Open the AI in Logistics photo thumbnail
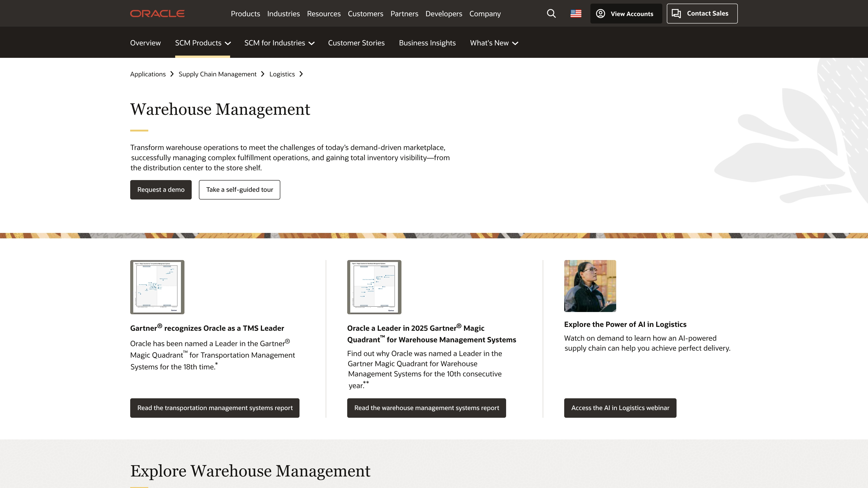This screenshot has height=488, width=868. pyautogui.click(x=590, y=286)
